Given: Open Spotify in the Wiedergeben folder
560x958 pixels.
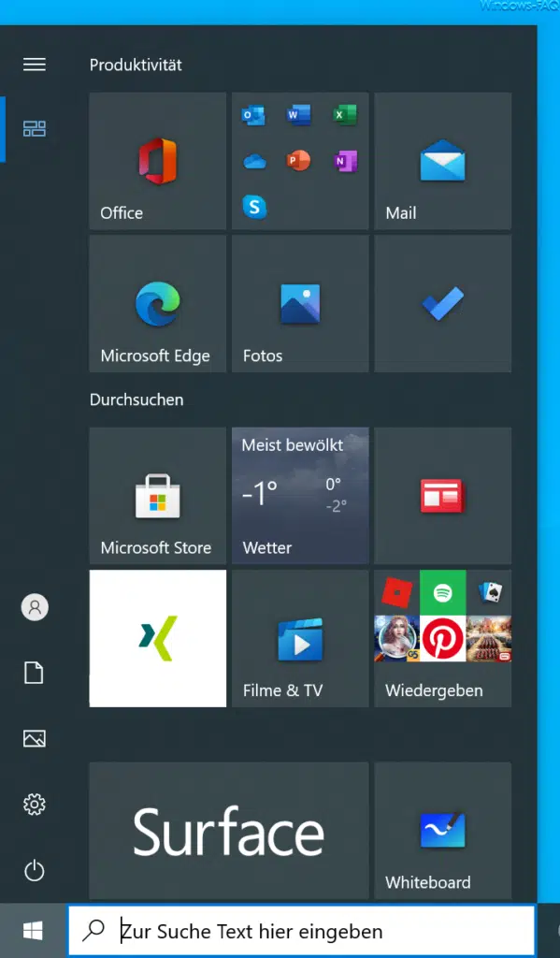Looking at the screenshot, I should click(x=443, y=592).
